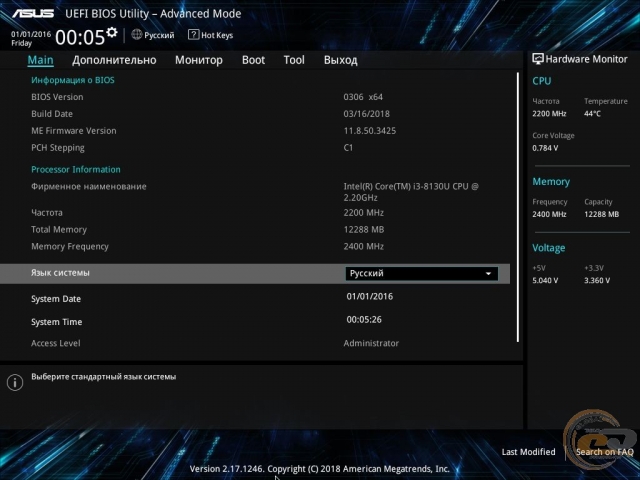The width and height of the screenshot is (640, 480).
Task: Click the Processor Information heading
Action: pos(76,169)
